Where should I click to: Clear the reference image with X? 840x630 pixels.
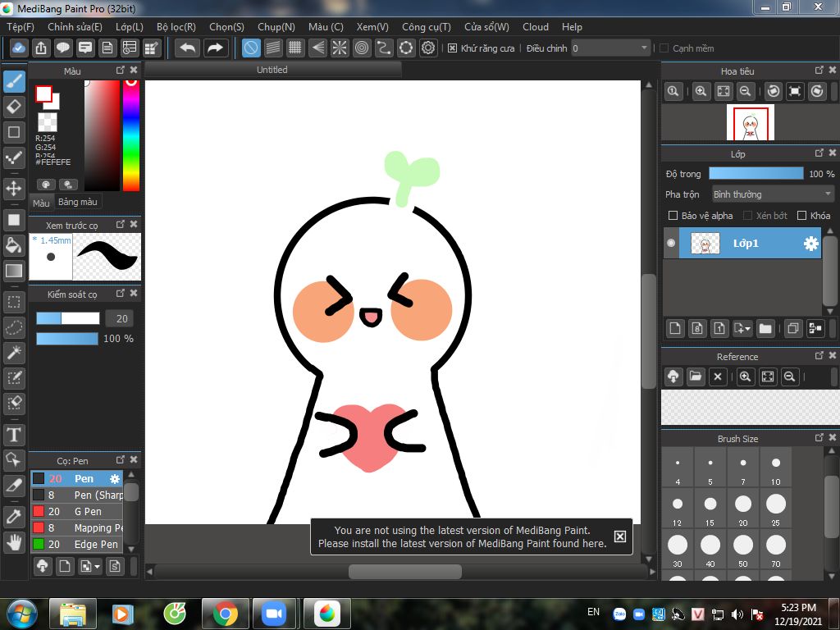click(x=718, y=377)
